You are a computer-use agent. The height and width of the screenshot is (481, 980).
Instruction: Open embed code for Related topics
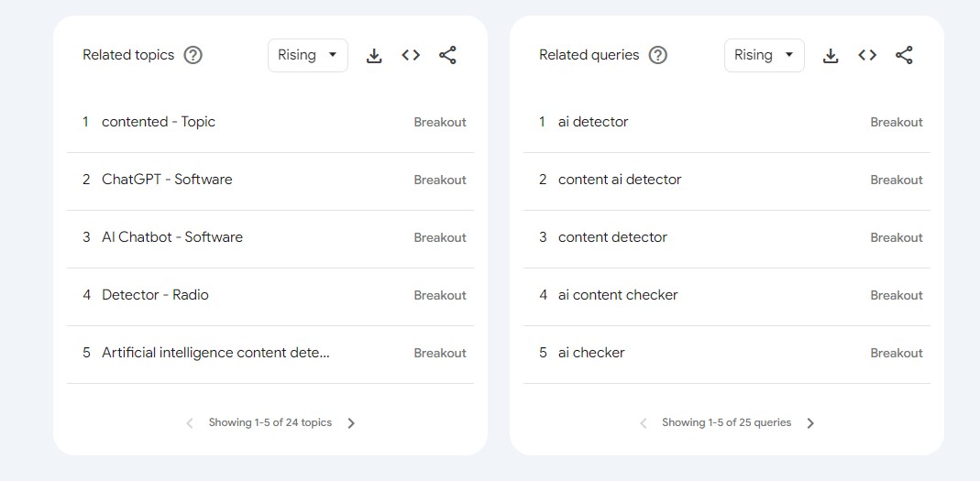(x=411, y=56)
